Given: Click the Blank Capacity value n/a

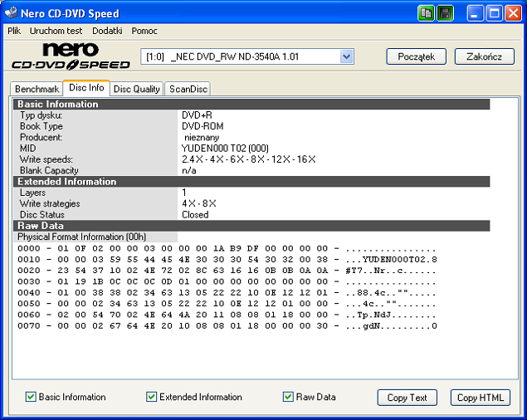Looking at the screenshot, I should [x=189, y=170].
